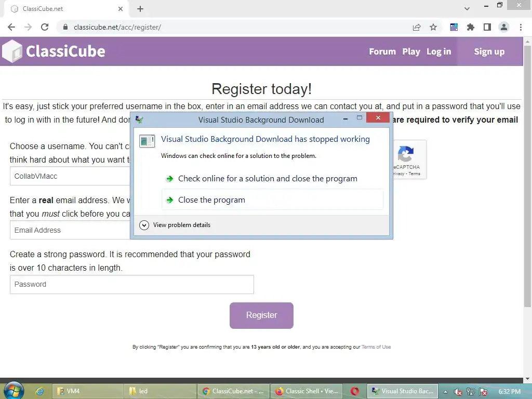
Task: Open a new browser tab
Action: pyautogui.click(x=140, y=9)
